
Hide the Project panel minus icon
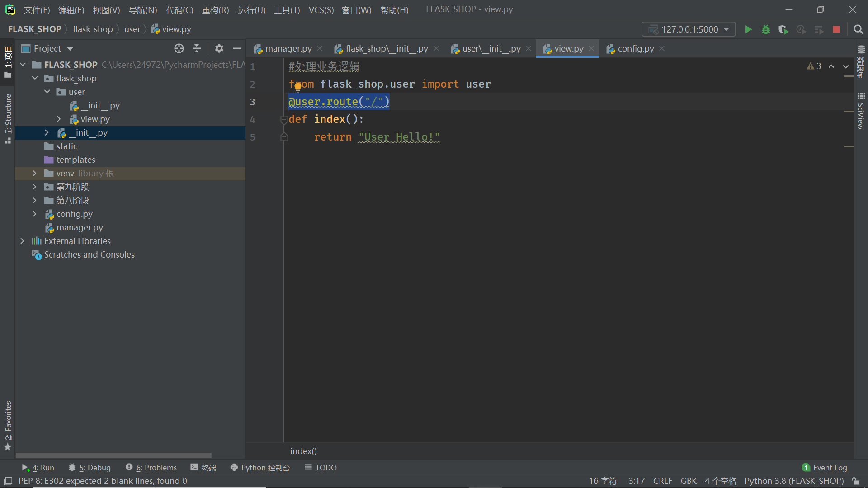coord(237,48)
